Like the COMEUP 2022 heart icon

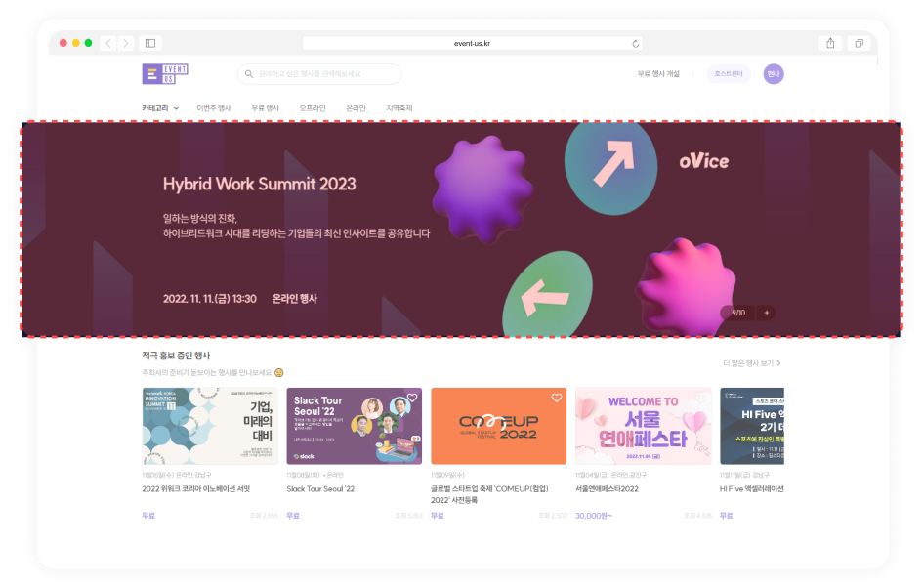(x=557, y=398)
